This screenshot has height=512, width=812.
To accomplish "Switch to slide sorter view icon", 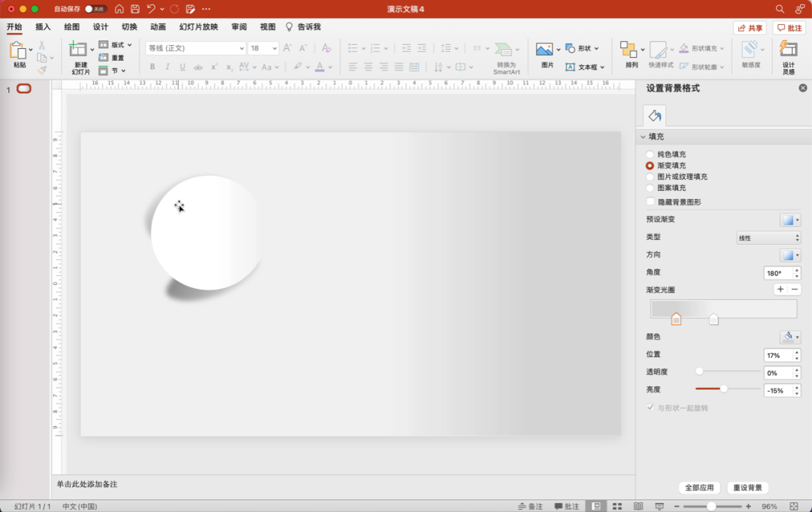I will (x=617, y=507).
